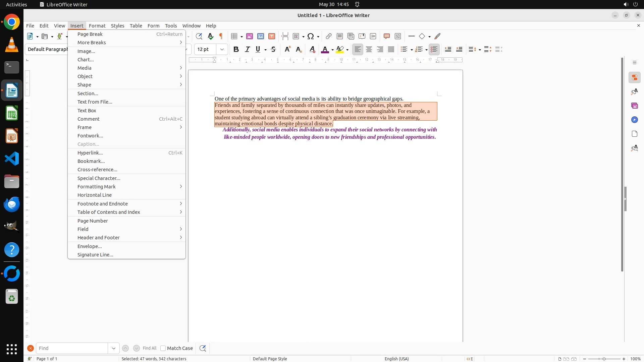
Task: Expand the font size dropdown
Action: pyautogui.click(x=222, y=50)
